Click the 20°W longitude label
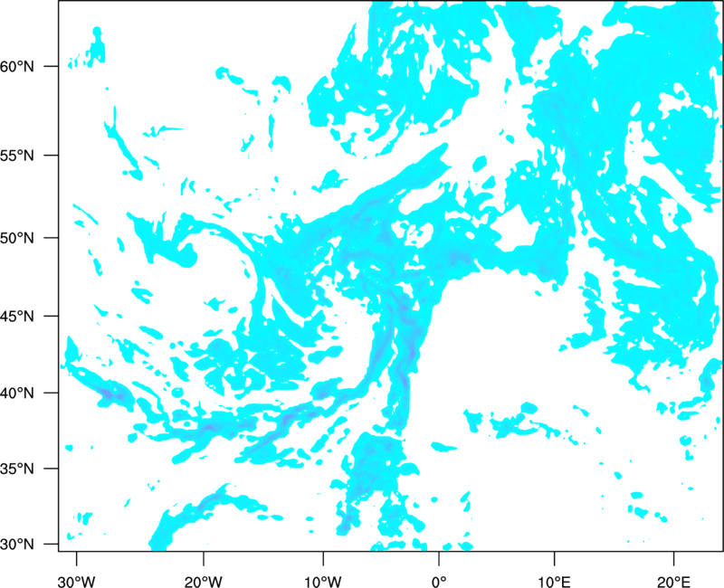724x588 pixels. coord(204,582)
